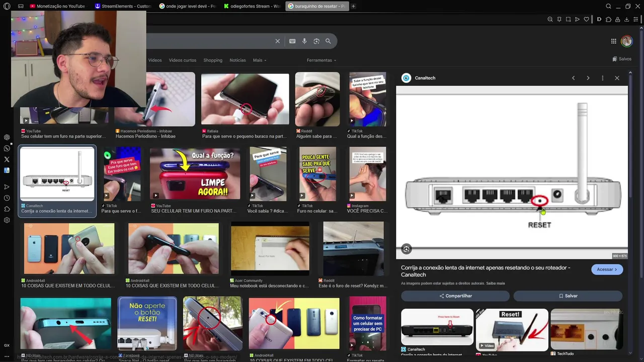
Task: Open the Acer Community notebook thumbnail
Action: pyautogui.click(x=270, y=249)
